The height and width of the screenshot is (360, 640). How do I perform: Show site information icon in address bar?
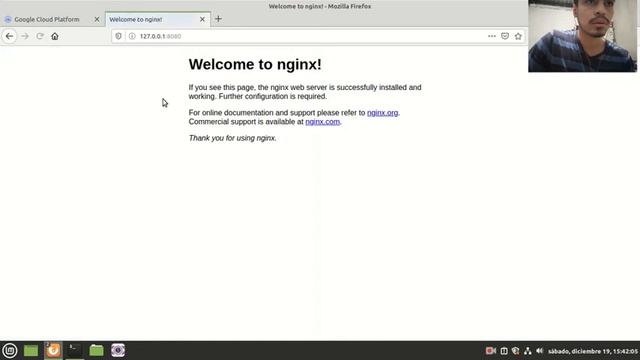pos(132,36)
